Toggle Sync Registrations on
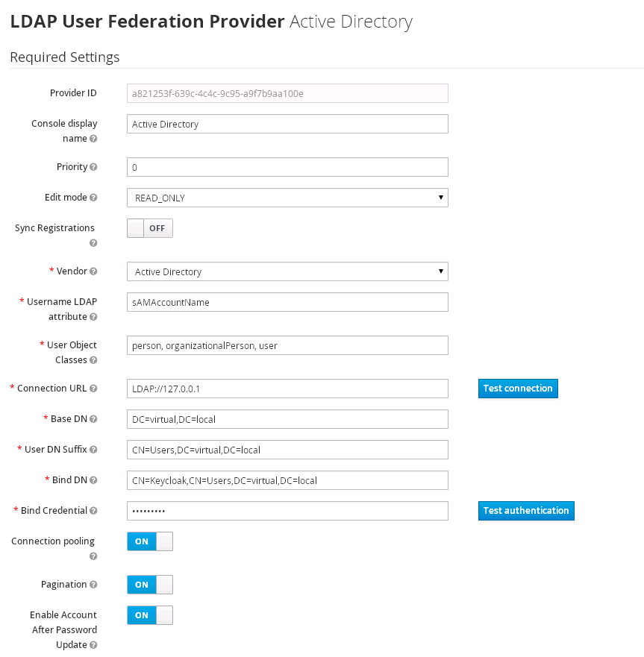Screen dimensions: 644x657 click(149, 227)
